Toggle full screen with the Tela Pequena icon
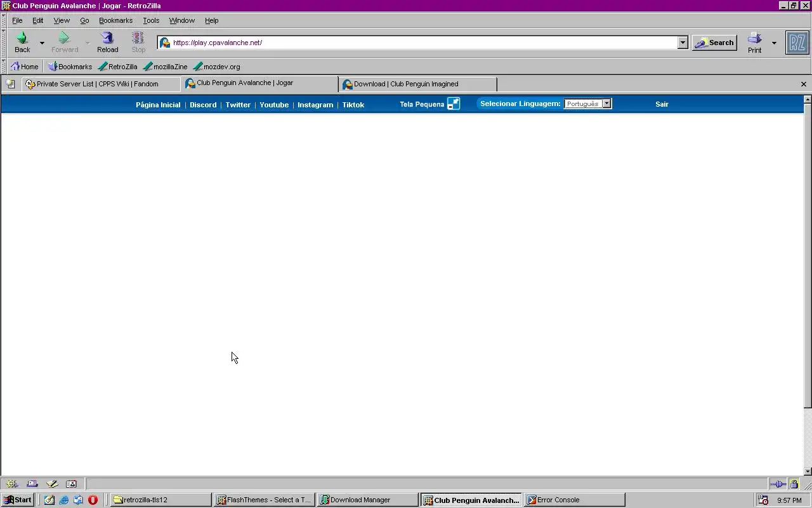The height and width of the screenshot is (508, 812). (454, 104)
